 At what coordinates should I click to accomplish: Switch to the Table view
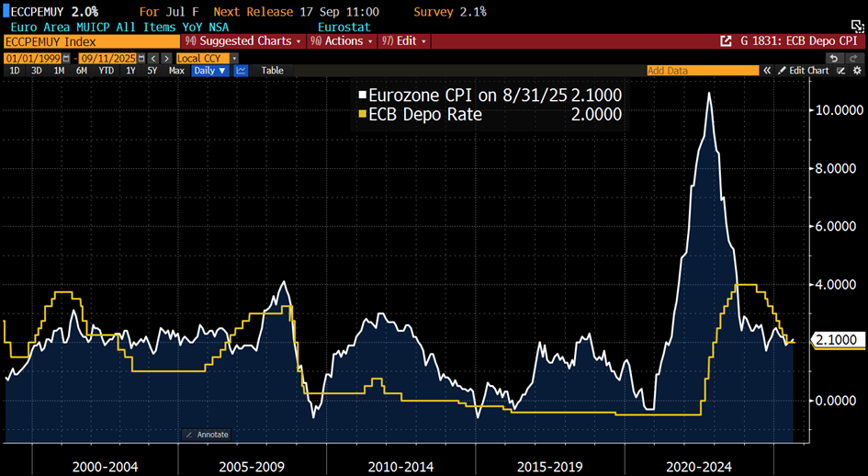click(x=272, y=71)
